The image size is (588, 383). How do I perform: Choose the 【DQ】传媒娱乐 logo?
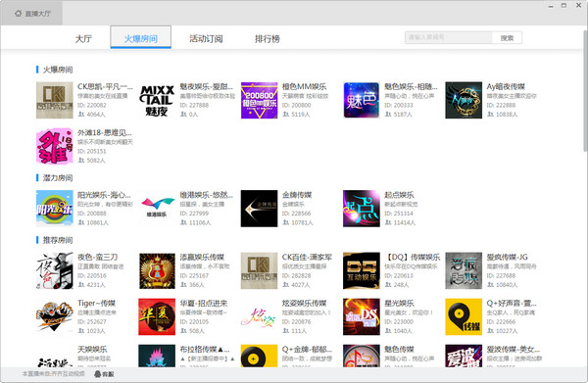tap(362, 270)
